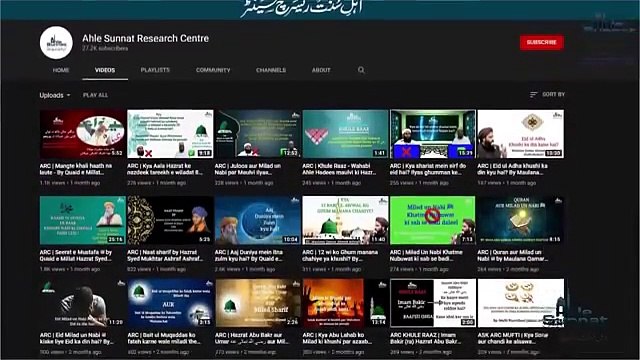The height and width of the screenshot is (360, 640).
Task: Go to the Community tab
Action: (x=213, y=70)
